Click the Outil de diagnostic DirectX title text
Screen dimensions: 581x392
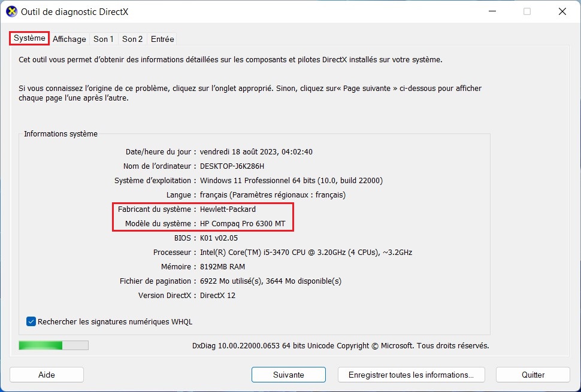74,12
